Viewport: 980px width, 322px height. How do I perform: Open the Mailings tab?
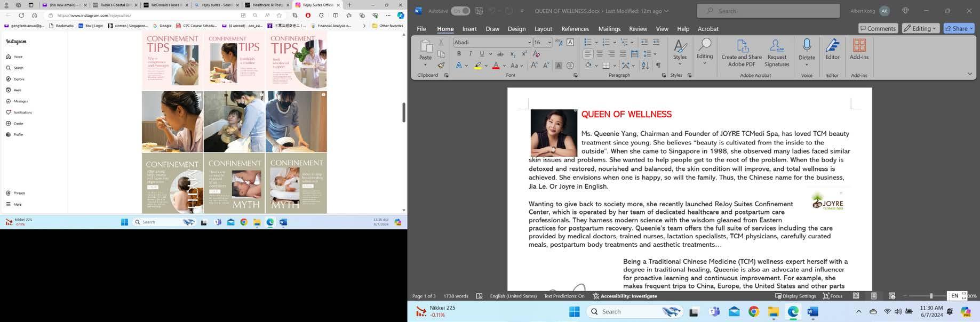click(609, 29)
